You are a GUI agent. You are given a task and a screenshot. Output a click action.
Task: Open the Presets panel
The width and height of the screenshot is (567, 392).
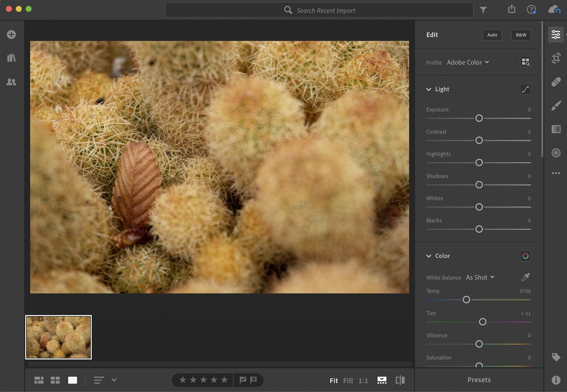pos(479,380)
